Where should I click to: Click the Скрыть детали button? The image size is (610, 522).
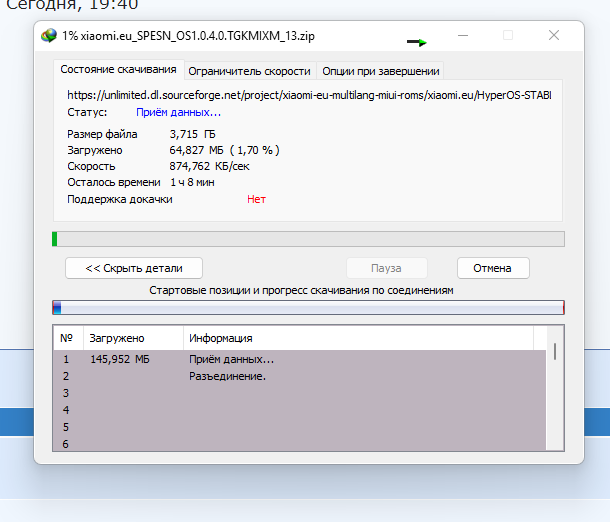point(134,268)
